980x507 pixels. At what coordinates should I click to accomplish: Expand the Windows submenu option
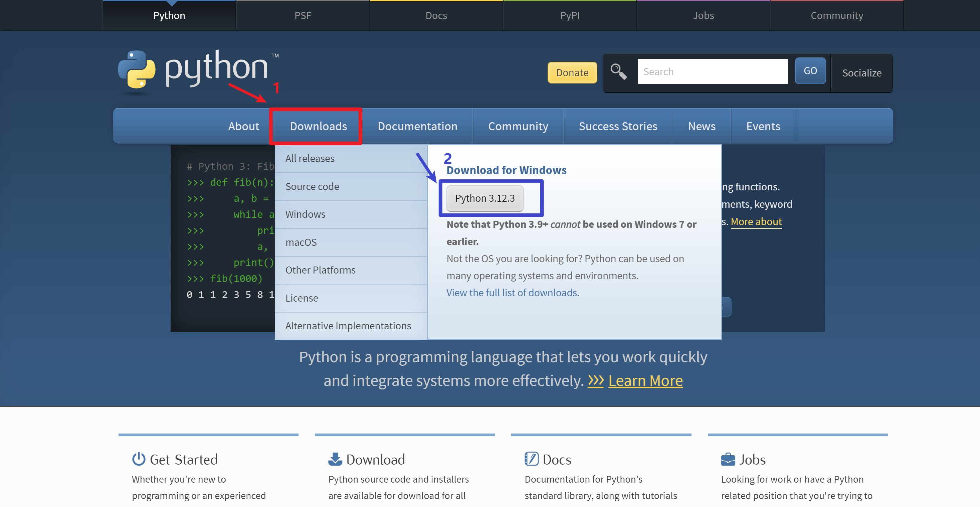(305, 214)
